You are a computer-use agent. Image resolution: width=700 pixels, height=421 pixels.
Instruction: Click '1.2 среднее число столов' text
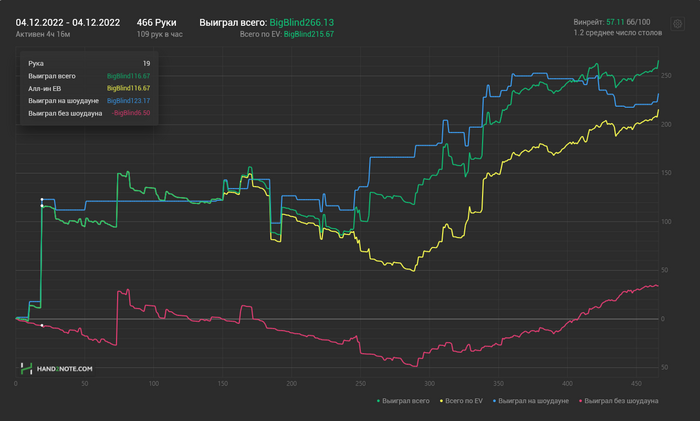click(x=618, y=33)
